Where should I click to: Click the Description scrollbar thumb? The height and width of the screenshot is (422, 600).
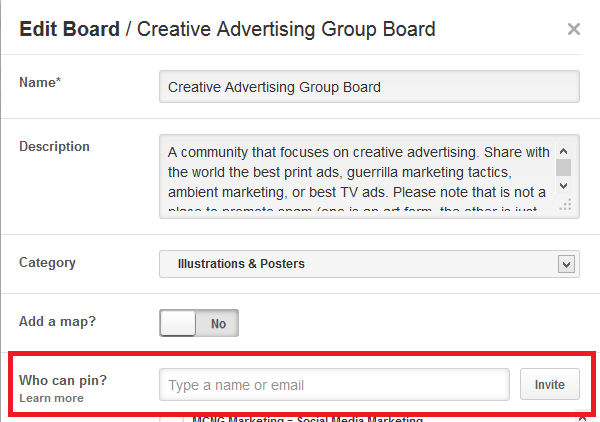click(564, 166)
